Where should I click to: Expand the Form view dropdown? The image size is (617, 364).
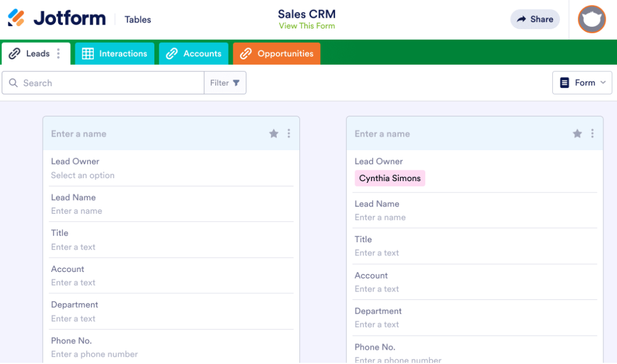582,83
